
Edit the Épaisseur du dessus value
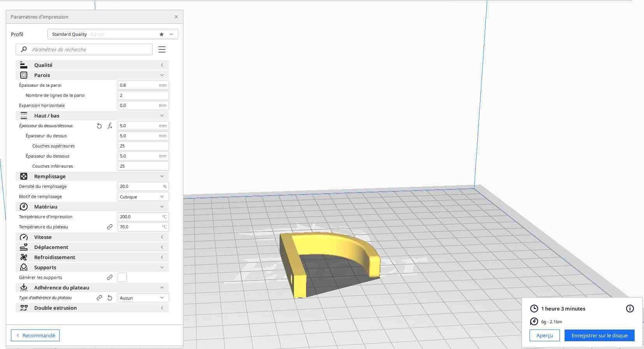pos(143,136)
